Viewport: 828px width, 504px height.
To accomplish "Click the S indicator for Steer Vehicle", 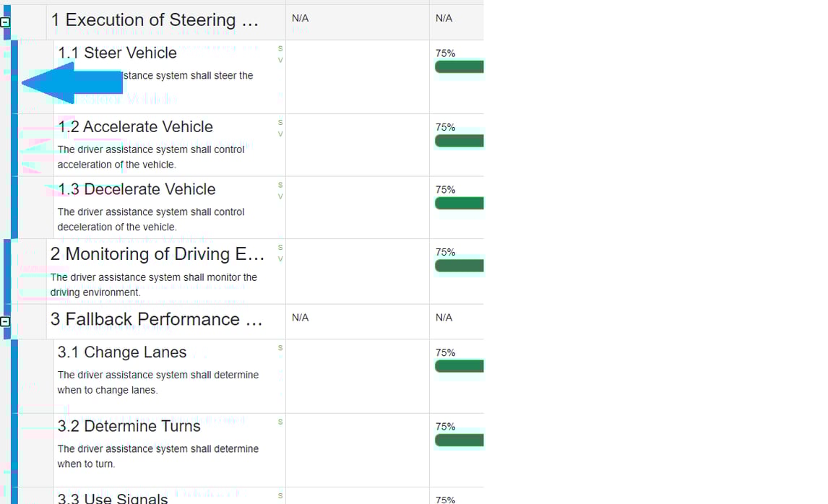I will [280, 48].
